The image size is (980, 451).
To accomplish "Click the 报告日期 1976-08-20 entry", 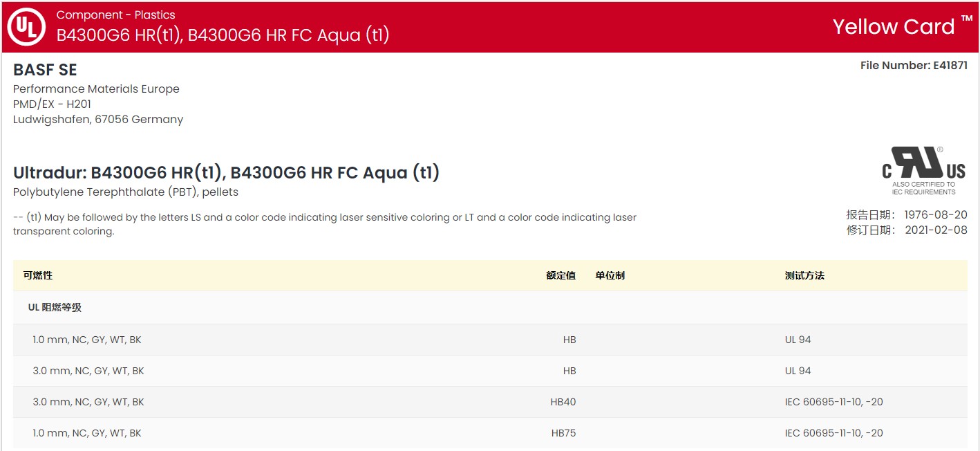I will (x=907, y=215).
